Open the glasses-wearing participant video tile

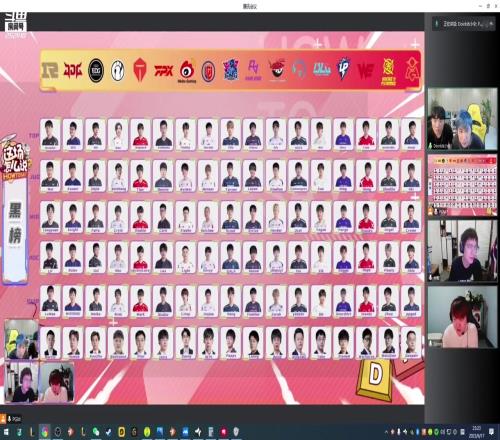pyautogui.click(x=462, y=250)
